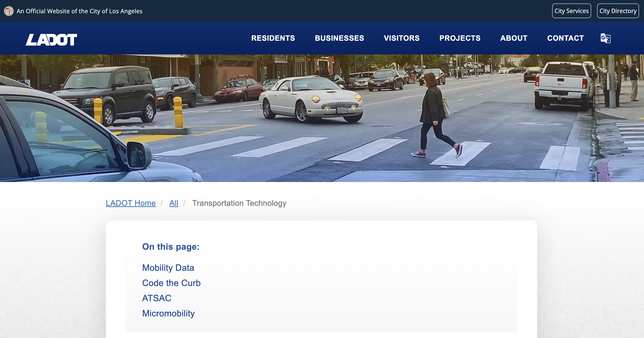The image size is (644, 338).
Task: Expand the Projects navigation menu
Action: 460,38
